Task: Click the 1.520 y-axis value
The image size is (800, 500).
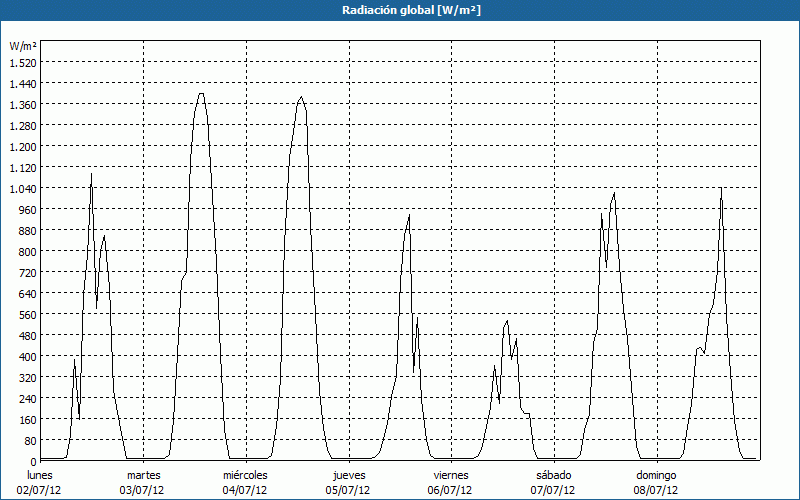Action: click(23, 62)
